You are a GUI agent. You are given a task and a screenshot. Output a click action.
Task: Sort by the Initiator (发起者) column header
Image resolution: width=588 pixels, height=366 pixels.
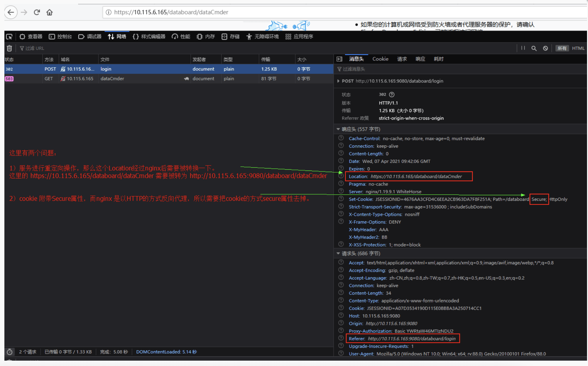(206, 59)
